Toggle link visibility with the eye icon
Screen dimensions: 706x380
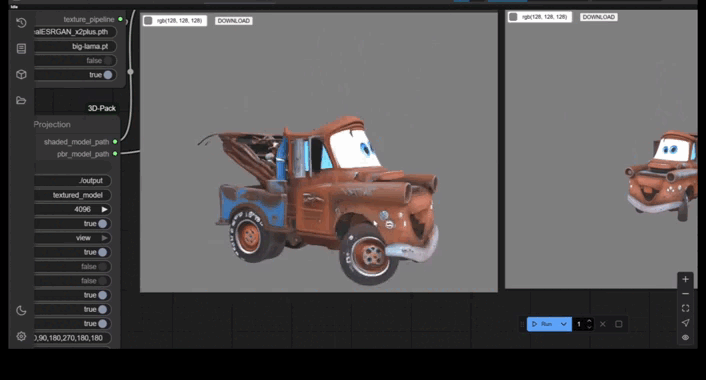click(x=685, y=337)
